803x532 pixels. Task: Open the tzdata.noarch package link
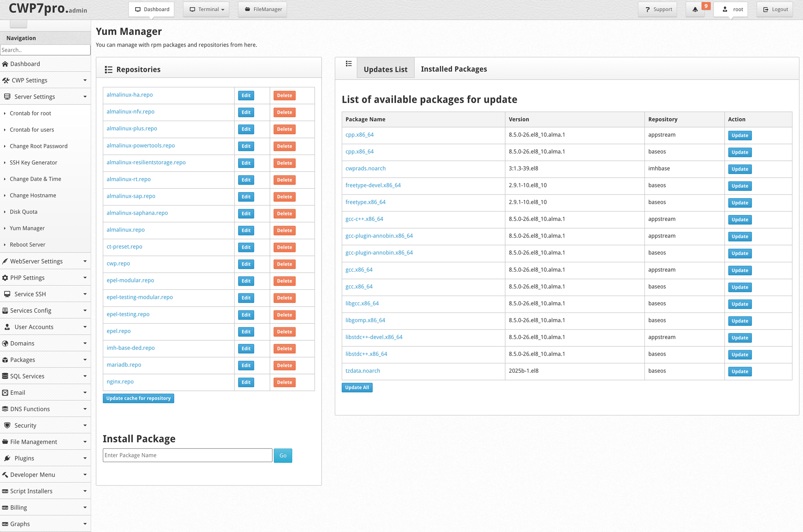pyautogui.click(x=363, y=371)
